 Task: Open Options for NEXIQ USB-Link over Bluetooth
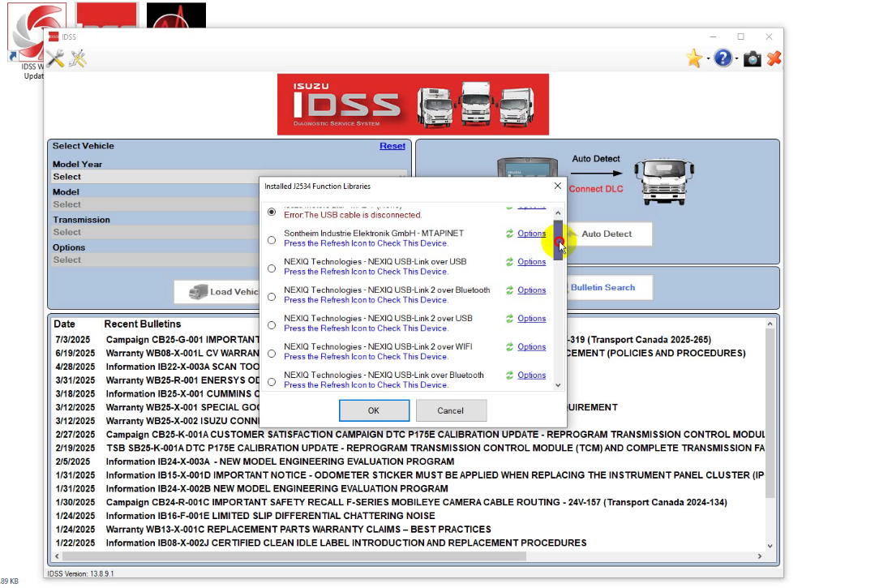point(531,376)
